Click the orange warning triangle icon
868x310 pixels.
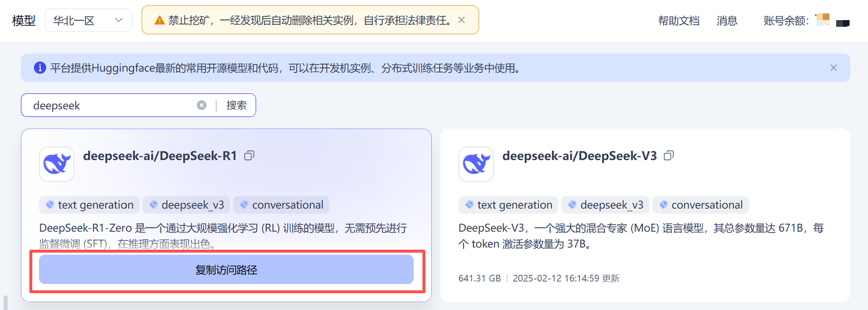tap(159, 20)
